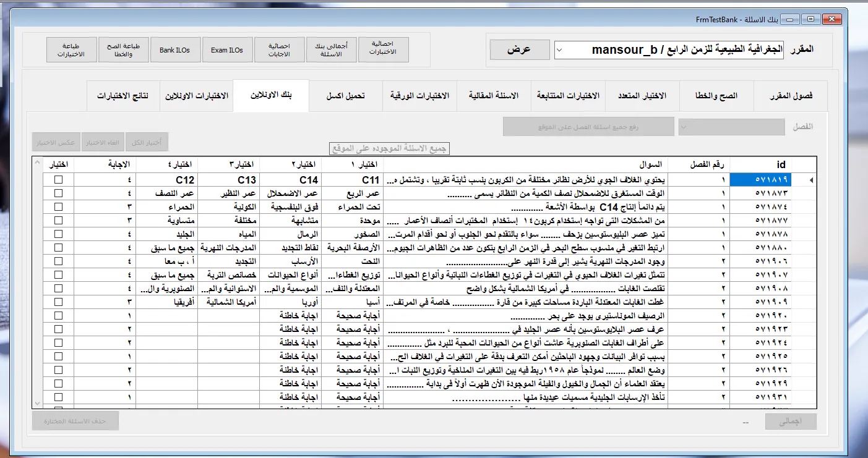Click the cell عمر الربع
This screenshot has width=868, height=458.
(x=353, y=193)
